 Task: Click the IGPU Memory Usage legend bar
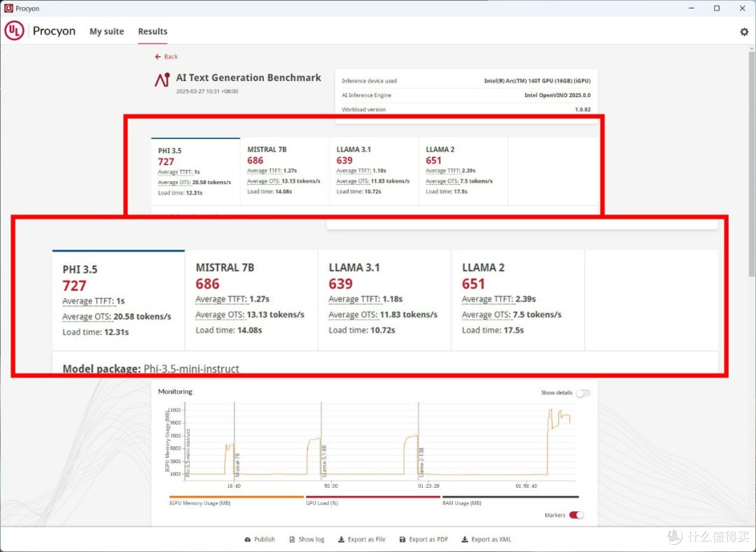pos(237,497)
